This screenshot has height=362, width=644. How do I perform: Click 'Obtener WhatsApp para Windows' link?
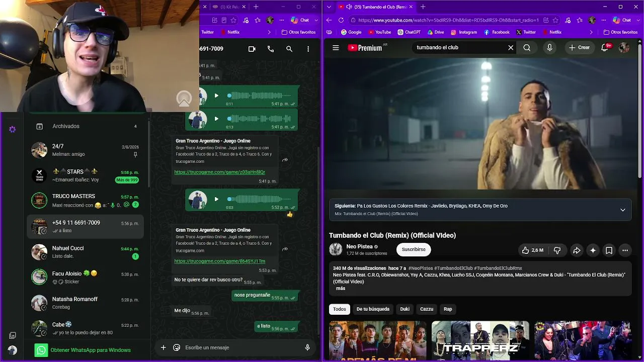click(x=91, y=350)
